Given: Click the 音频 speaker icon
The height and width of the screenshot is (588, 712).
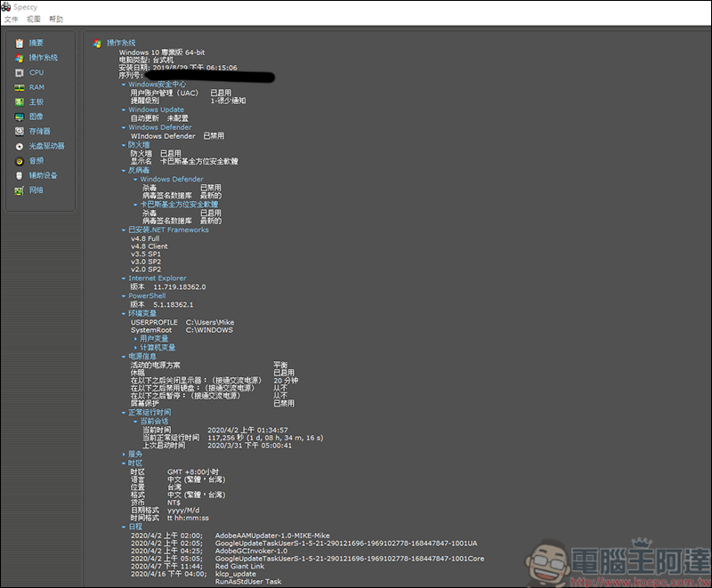Looking at the screenshot, I should click(x=19, y=161).
